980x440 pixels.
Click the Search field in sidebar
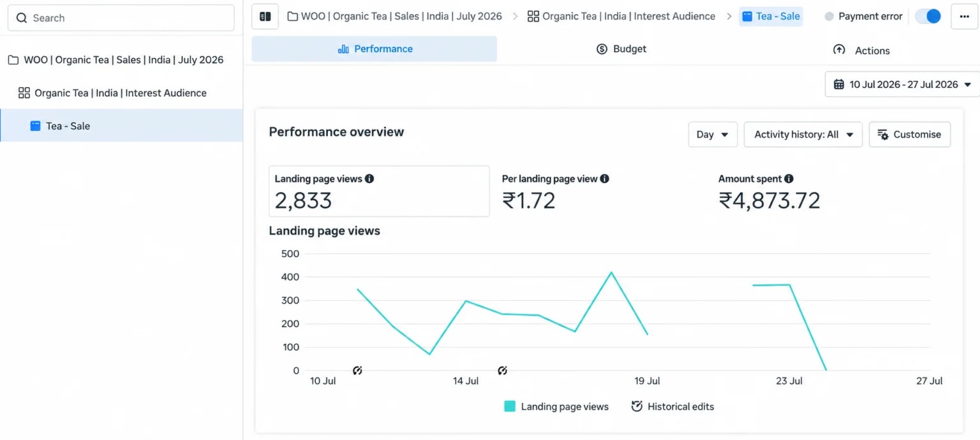[x=121, y=18]
